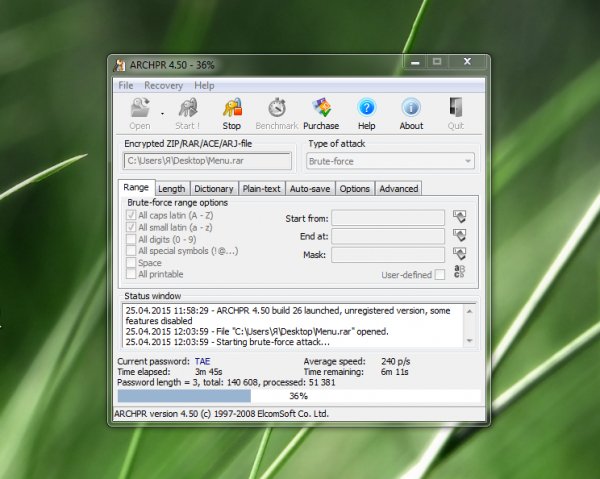Image resolution: width=600 pixels, height=479 pixels.
Task: Click the password length total processed line
Action: point(226,383)
